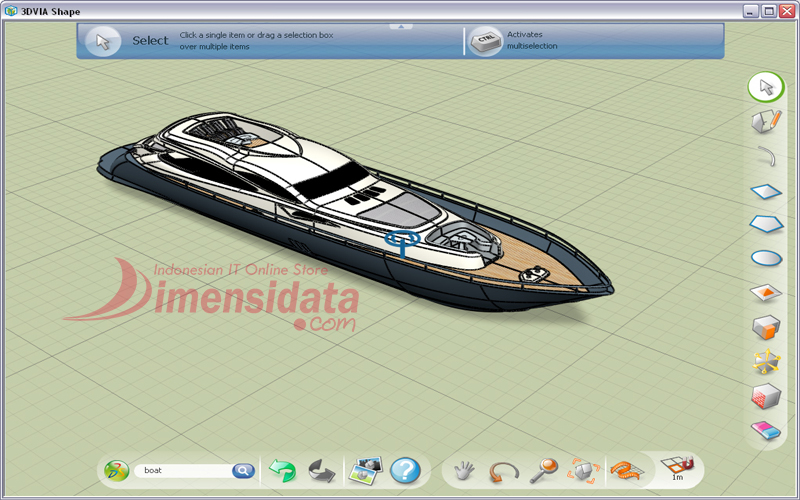This screenshot has height=500, width=800.
Task: Select the push/pull cube tool
Action: tap(766, 327)
